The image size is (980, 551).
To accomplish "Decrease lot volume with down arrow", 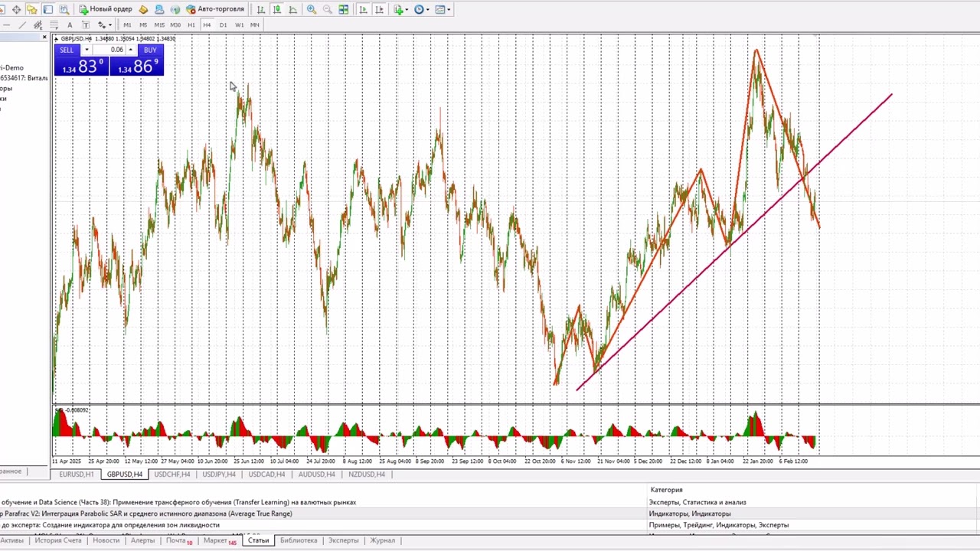I will click(87, 50).
